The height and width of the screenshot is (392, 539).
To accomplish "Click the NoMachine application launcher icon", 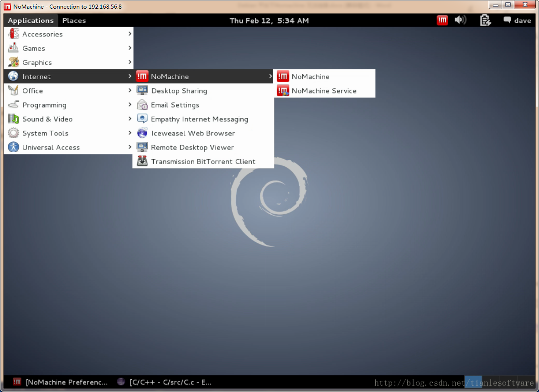I will coord(283,76).
